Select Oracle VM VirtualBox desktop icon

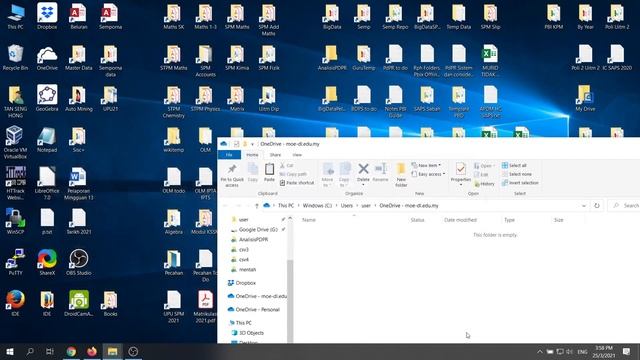click(15, 142)
